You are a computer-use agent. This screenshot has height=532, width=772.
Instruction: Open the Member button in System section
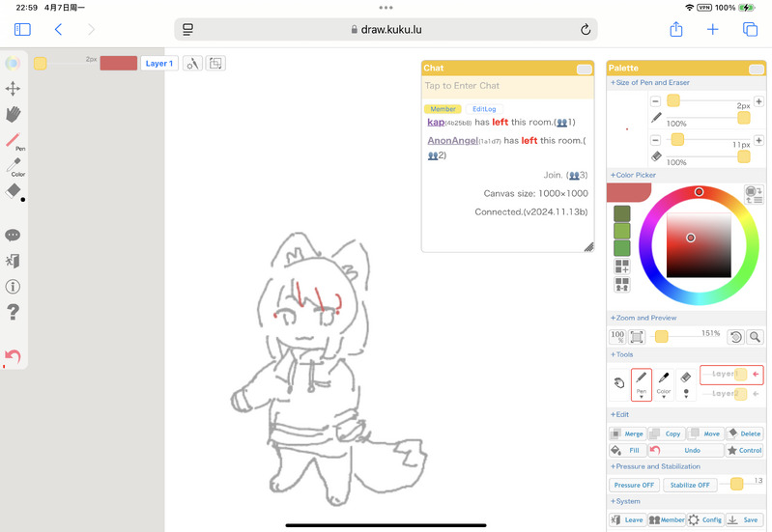(666, 519)
